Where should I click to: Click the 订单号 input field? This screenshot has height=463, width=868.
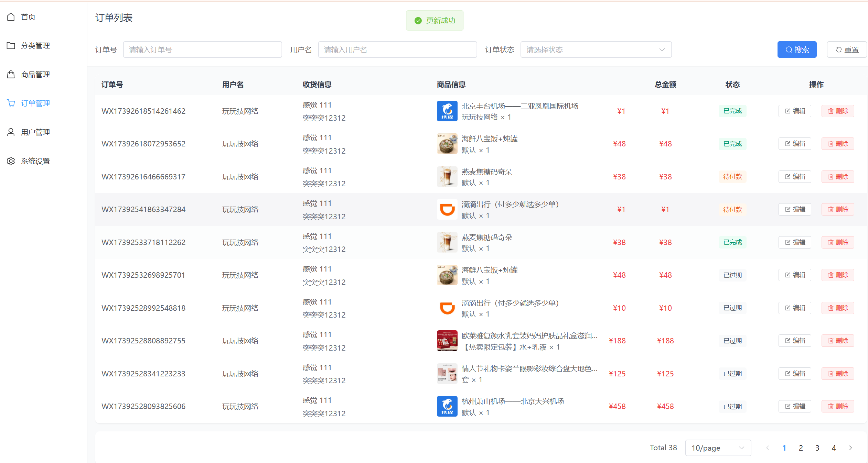pyautogui.click(x=202, y=50)
